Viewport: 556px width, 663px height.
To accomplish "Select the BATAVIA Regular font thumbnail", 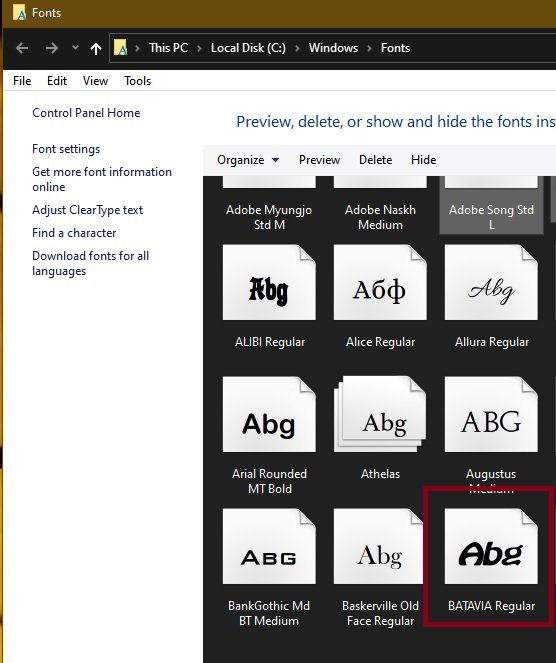I will tap(491, 546).
